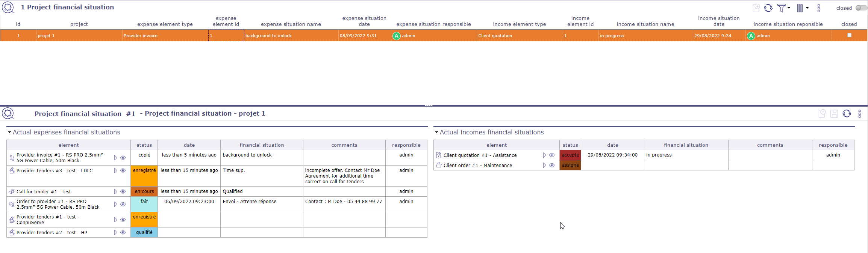View Provider tenders #1 with eye icon
Image resolution: width=868 pixels, height=253 pixels.
click(x=123, y=220)
